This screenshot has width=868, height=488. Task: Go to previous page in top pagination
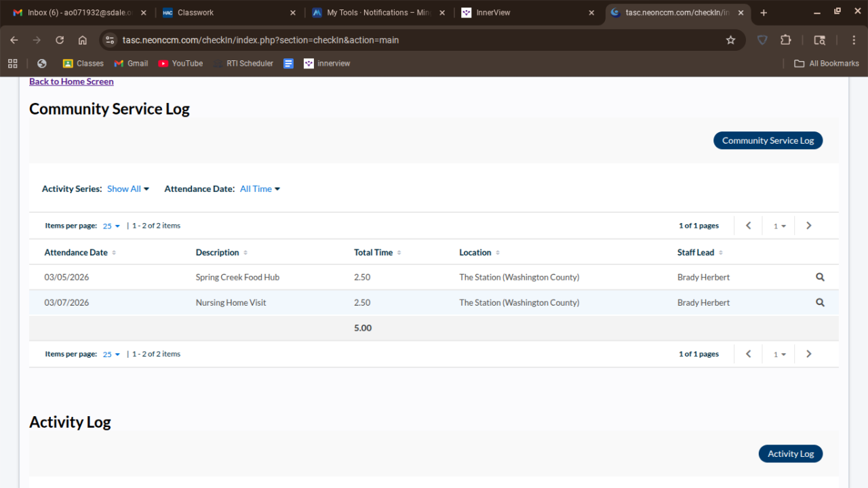click(749, 226)
